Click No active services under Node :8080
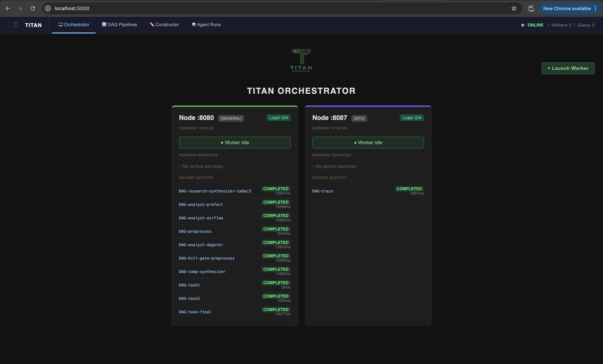 (203, 166)
